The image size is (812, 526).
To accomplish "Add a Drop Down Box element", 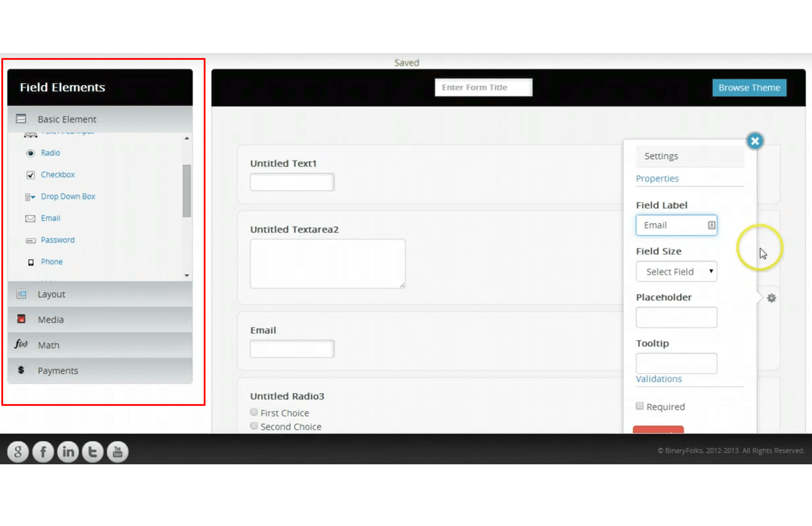I will [68, 197].
